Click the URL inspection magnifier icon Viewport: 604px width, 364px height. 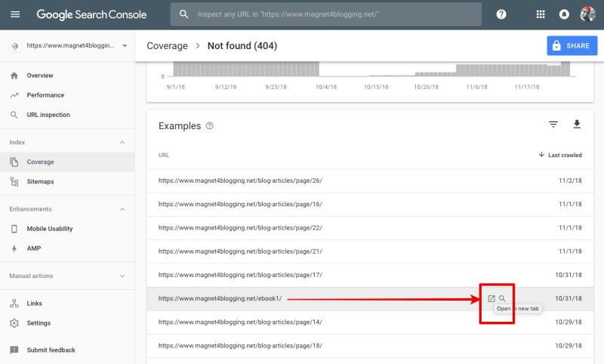pyautogui.click(x=14, y=115)
